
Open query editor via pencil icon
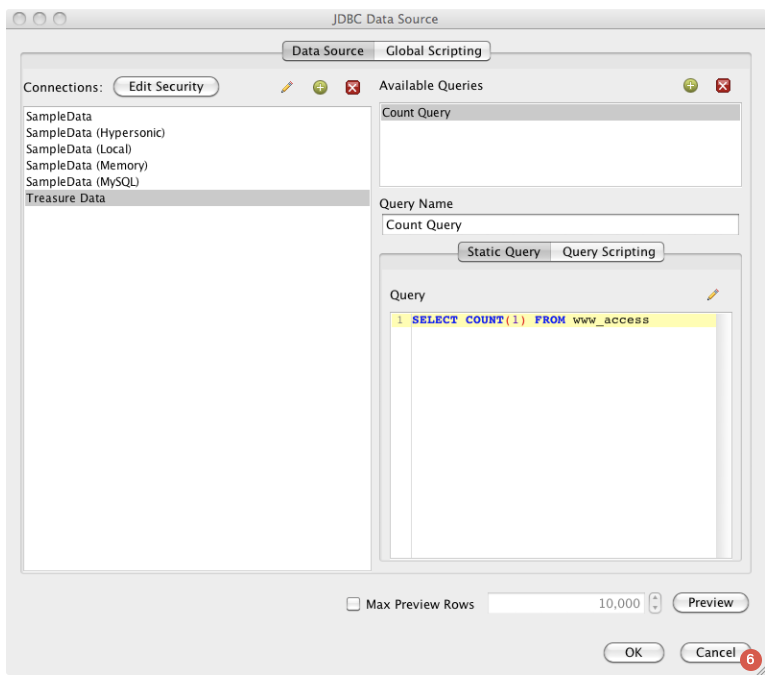pyautogui.click(x=713, y=295)
